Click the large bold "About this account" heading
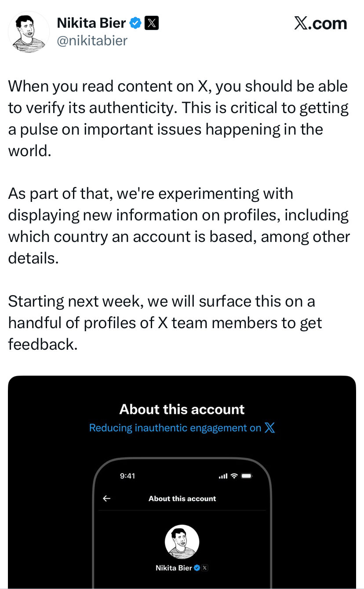Viewport: 364px width, 589px height. tap(182, 409)
